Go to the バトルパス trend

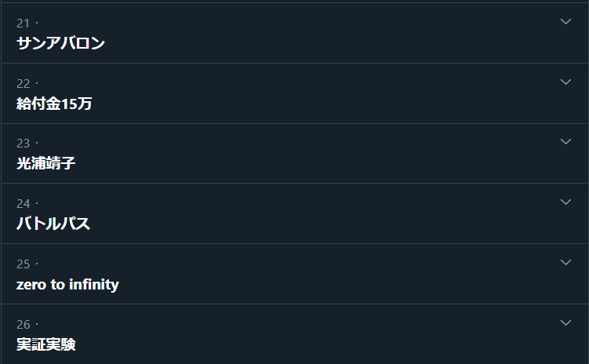(x=53, y=224)
